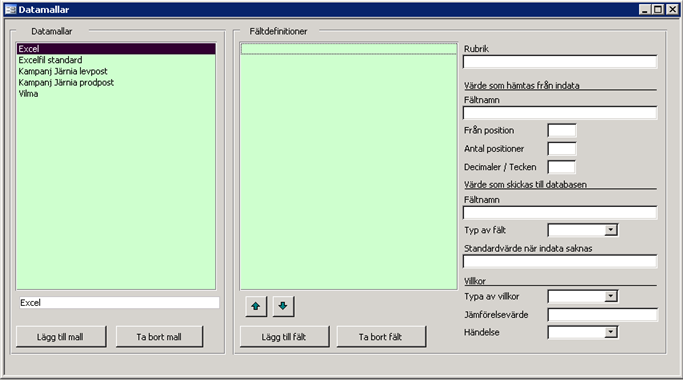Click the Decimaler / Tecken input box
The height and width of the screenshot is (380, 683).
tap(561, 167)
